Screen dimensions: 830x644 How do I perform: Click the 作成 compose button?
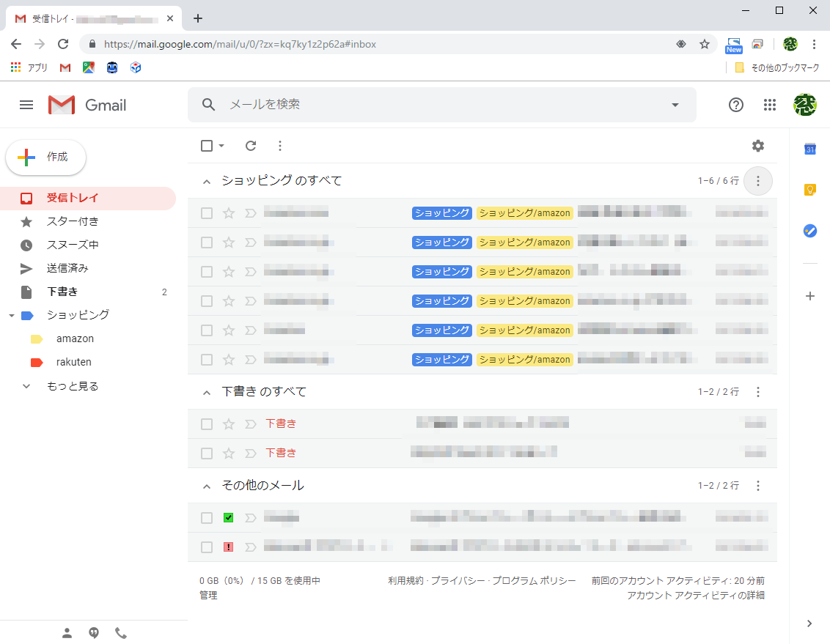pos(45,157)
